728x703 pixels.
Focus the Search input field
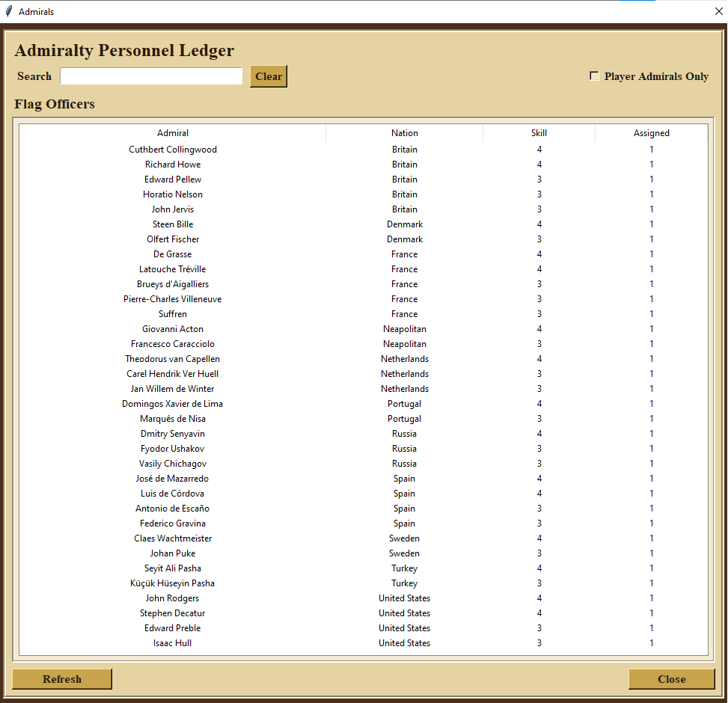[x=151, y=76]
